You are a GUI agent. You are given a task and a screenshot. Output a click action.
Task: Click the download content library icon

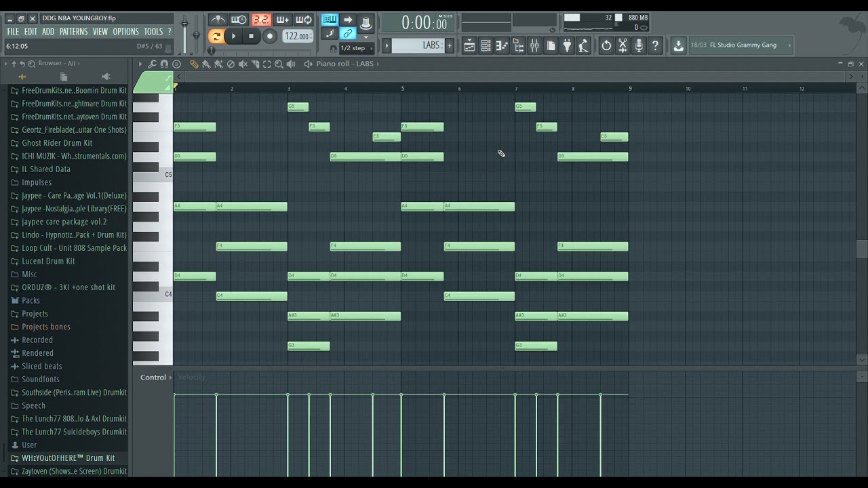tap(678, 46)
